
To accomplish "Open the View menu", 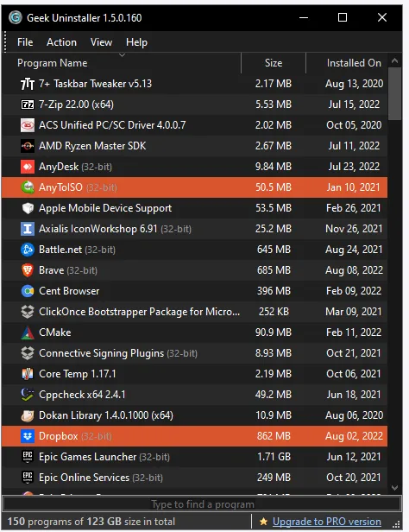I will pos(101,42).
